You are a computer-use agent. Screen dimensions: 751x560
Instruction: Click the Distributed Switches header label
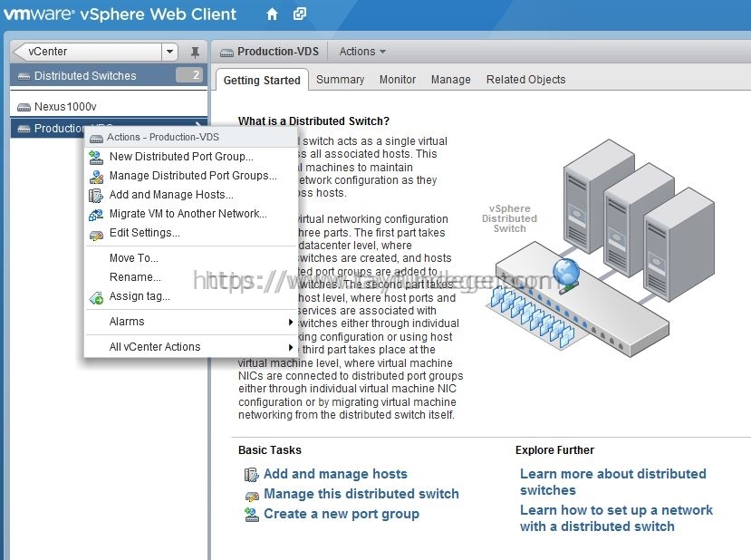pos(85,76)
